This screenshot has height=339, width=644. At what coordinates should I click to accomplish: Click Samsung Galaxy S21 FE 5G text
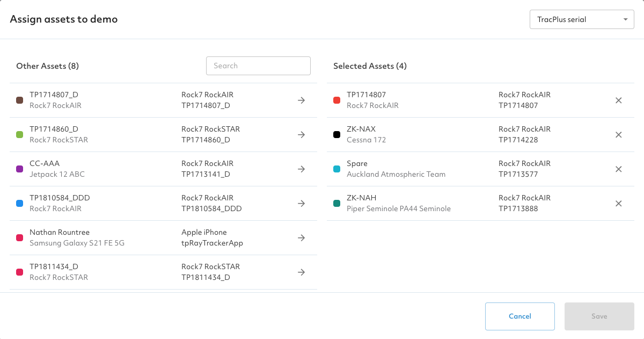[x=77, y=243]
